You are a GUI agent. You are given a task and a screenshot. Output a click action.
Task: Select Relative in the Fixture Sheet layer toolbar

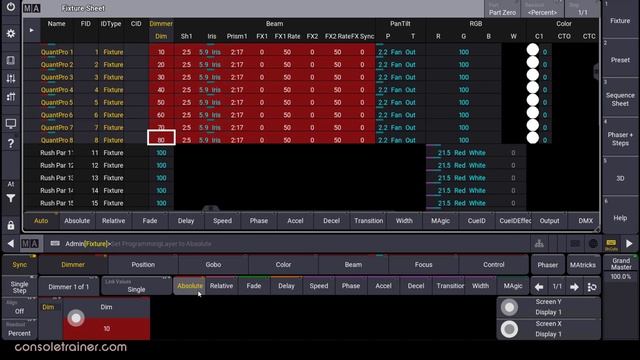pos(113,221)
